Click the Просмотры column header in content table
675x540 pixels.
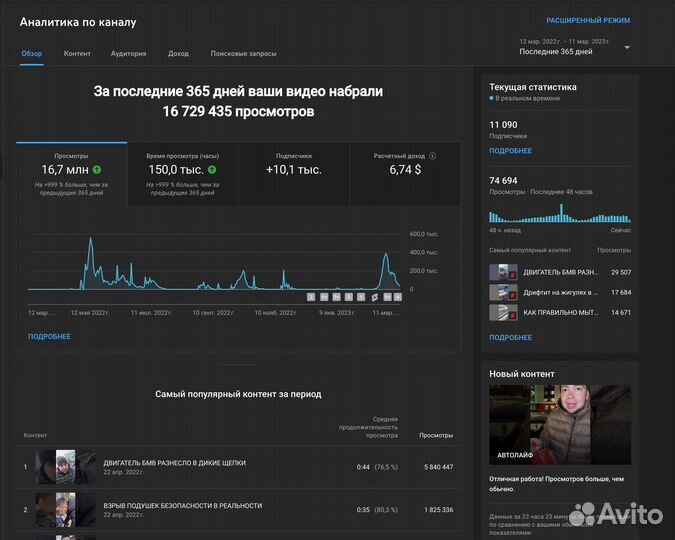pyautogui.click(x=436, y=435)
